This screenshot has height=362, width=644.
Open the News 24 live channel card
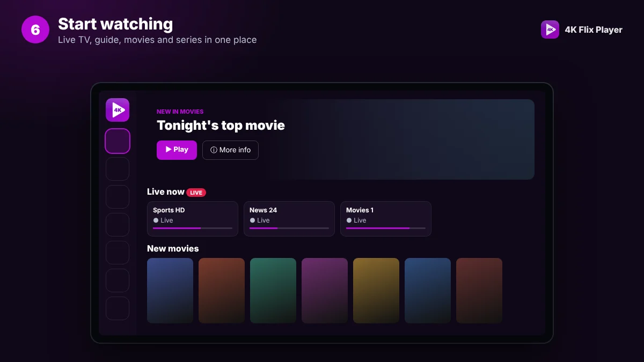(289, 219)
